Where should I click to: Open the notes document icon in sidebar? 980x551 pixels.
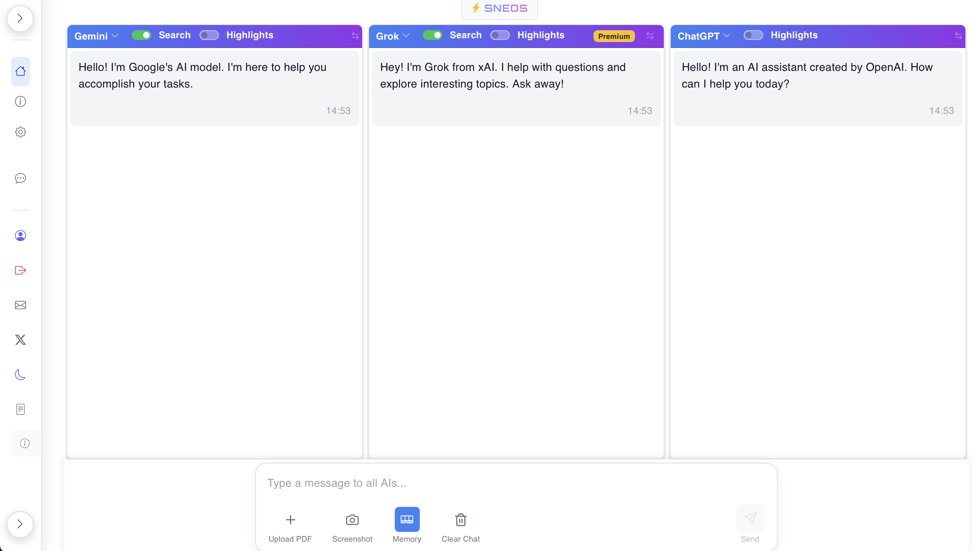coord(20,409)
